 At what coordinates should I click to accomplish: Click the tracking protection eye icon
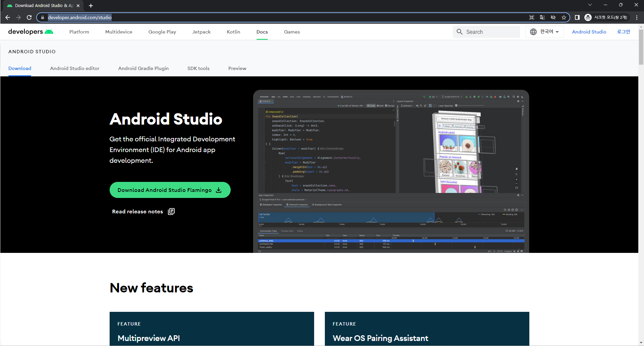click(x=553, y=17)
